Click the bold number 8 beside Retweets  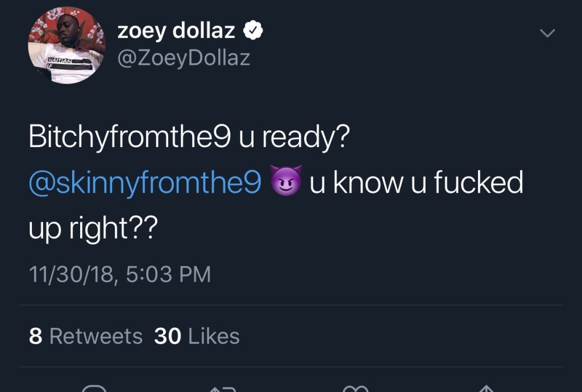click(x=36, y=336)
